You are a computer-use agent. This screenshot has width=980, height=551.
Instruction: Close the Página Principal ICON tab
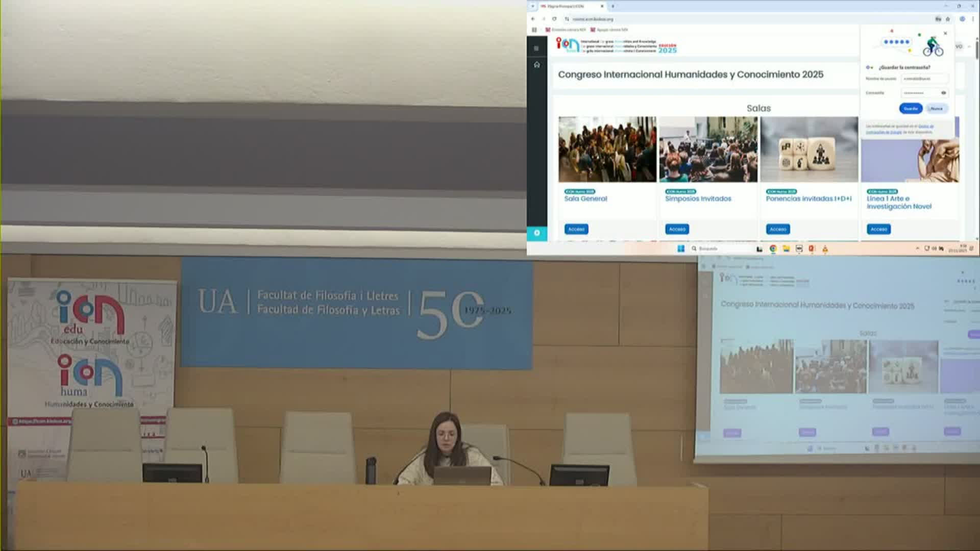602,6
